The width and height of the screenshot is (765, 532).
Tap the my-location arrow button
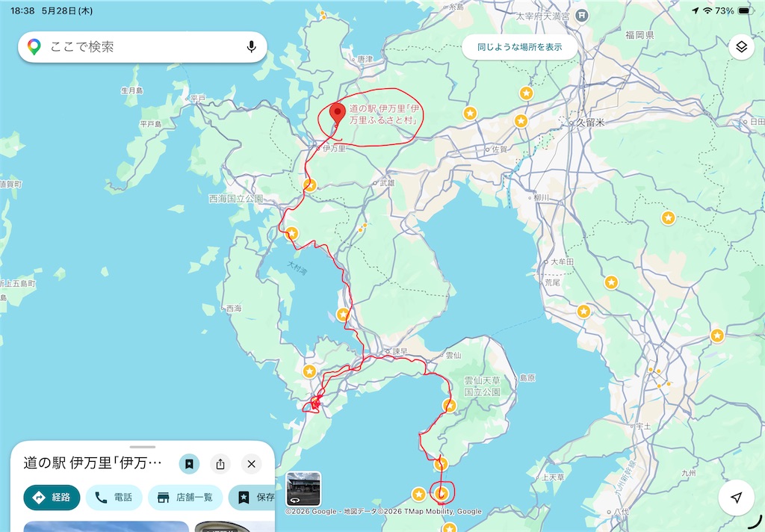(736, 498)
